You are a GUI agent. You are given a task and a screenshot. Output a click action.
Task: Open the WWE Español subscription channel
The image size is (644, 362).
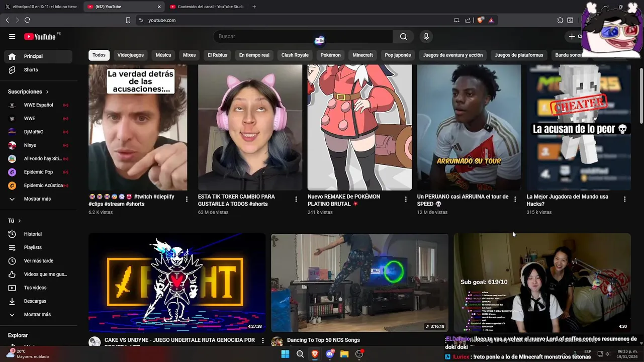[x=38, y=105]
